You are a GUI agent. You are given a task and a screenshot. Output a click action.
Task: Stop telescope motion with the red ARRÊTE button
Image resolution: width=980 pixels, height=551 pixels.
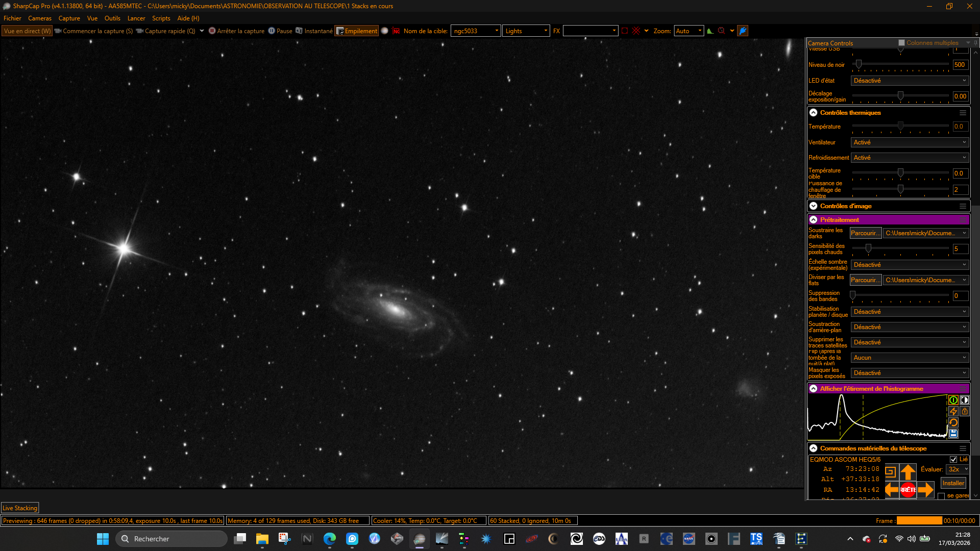tap(908, 490)
